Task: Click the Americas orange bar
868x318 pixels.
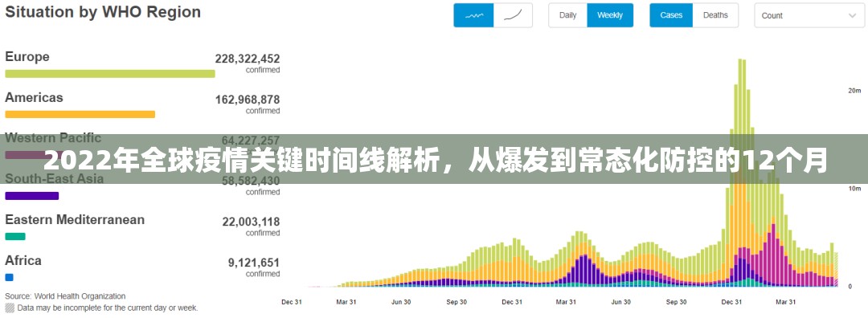Action: tap(80, 115)
